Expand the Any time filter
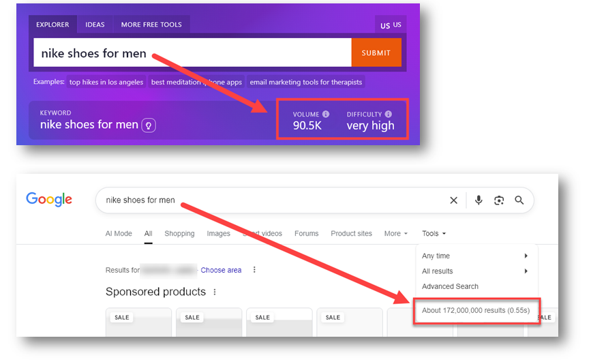591x364 pixels. [x=475, y=256]
